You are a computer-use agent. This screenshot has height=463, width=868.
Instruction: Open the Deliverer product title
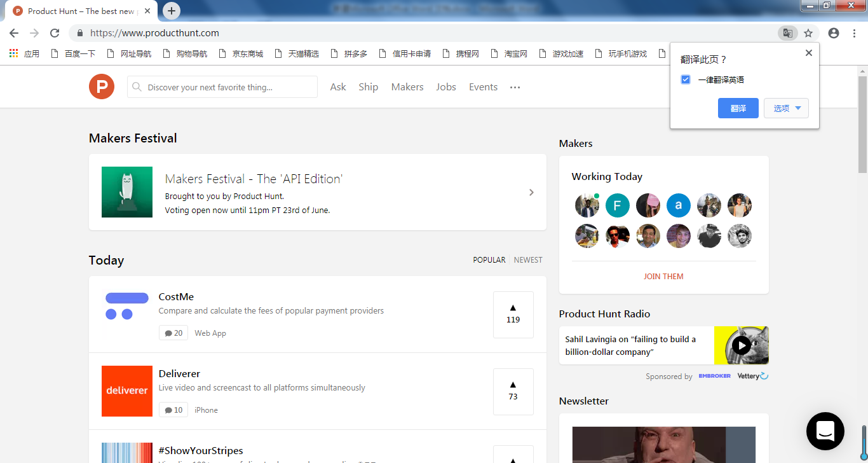[179, 374]
